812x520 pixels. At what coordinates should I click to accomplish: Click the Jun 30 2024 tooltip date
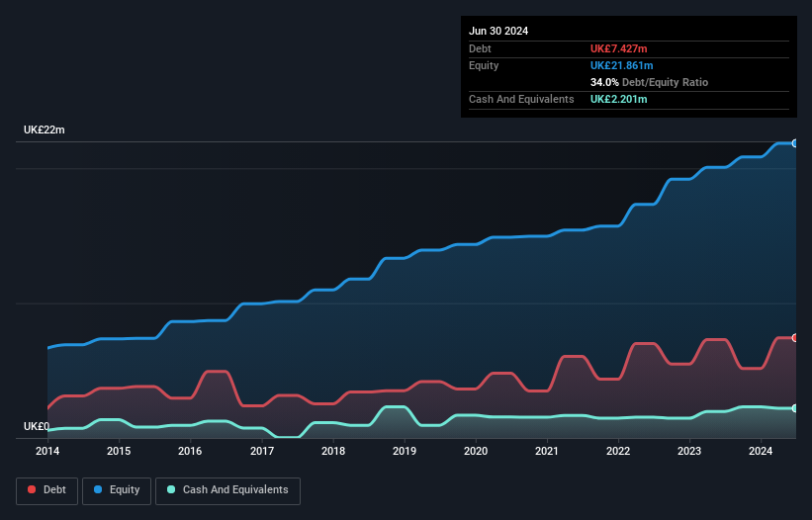pos(498,31)
